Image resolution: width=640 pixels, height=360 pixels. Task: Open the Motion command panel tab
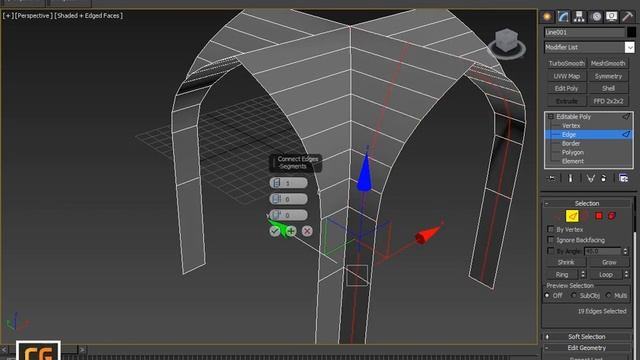click(x=596, y=16)
